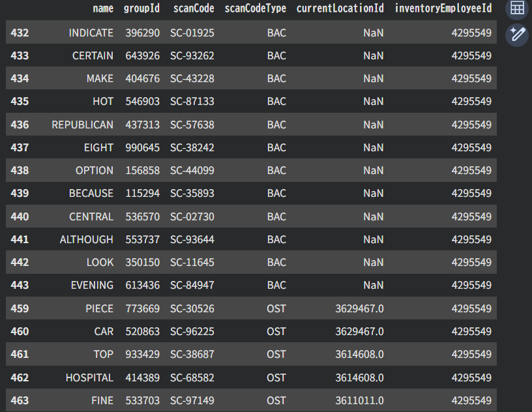
Task: Click the 'name' column header
Action: (102, 8)
